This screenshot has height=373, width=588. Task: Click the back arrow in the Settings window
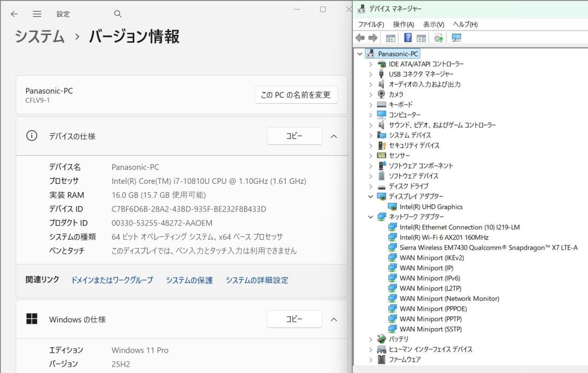coord(14,14)
